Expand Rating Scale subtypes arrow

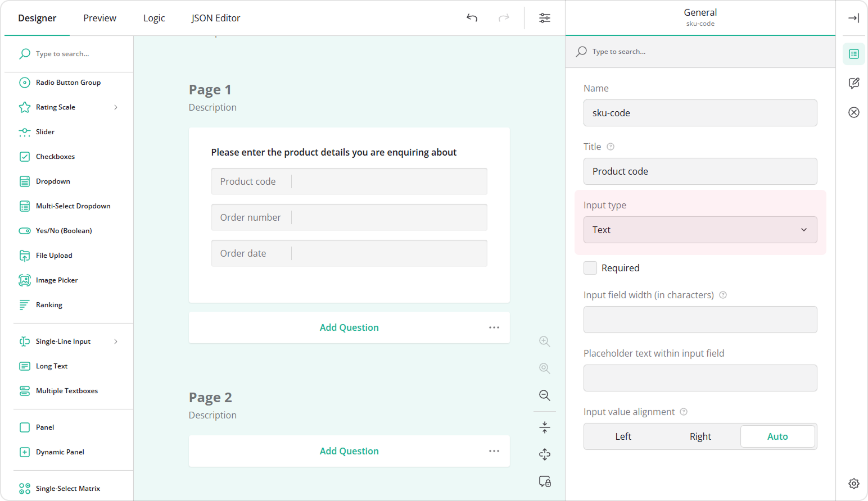[116, 107]
